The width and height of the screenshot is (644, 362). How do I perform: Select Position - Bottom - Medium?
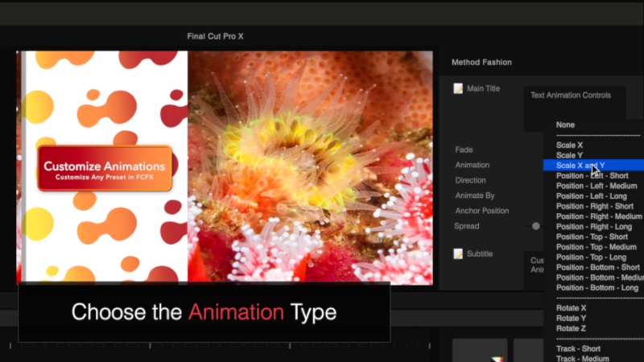click(600, 278)
